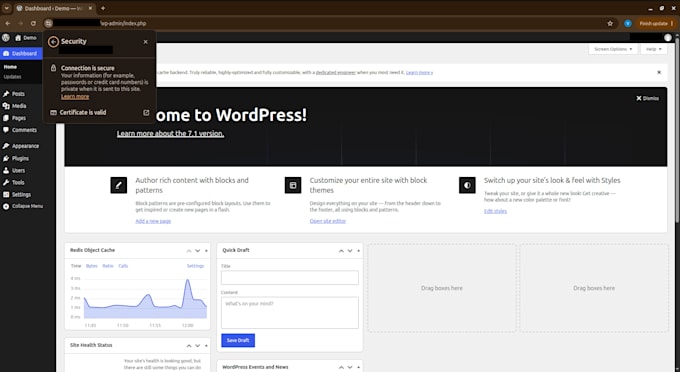Click the site information icon in address bar
This screenshot has width=680, height=372.
coord(49,23)
